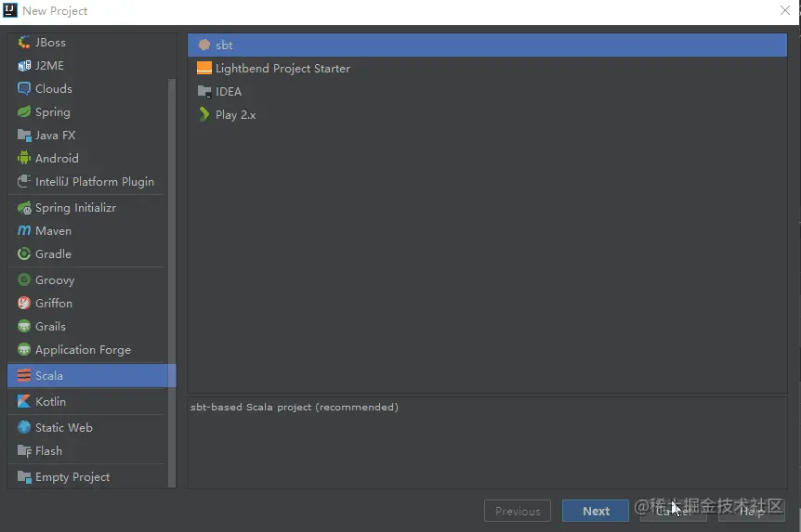The image size is (801, 532).
Task: Pick Spring label in the list
Action: point(53,111)
